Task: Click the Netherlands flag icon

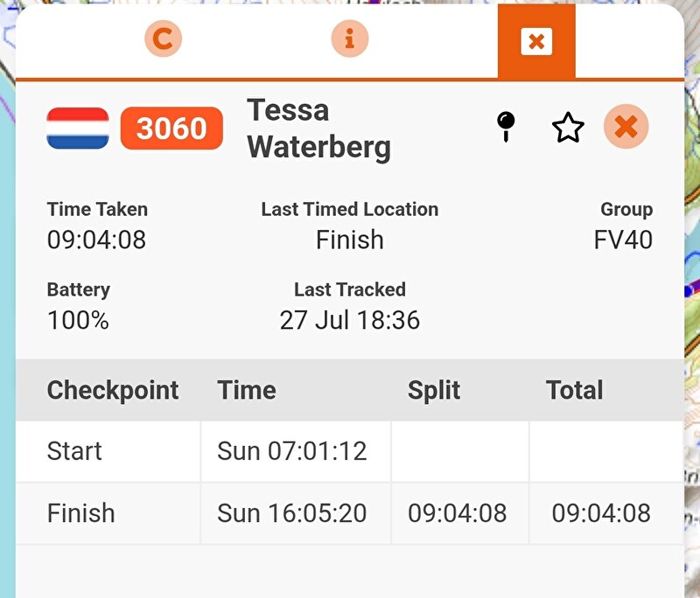Action: coord(78,128)
